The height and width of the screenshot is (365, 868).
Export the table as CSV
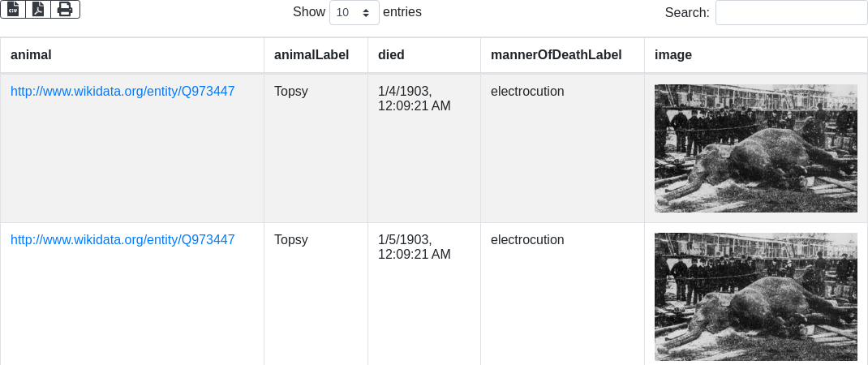[13, 9]
